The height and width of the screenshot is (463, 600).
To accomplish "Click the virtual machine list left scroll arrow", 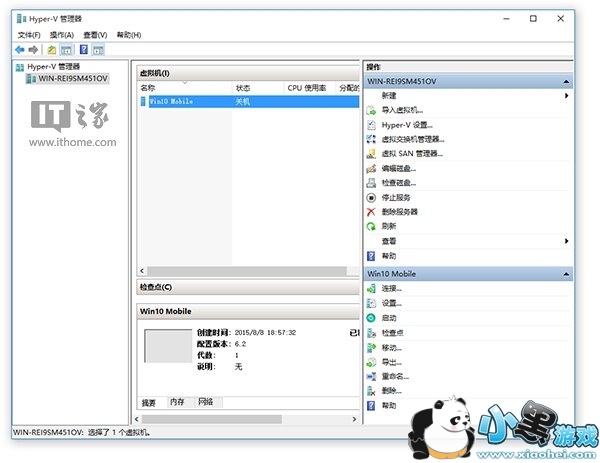I will click(142, 271).
